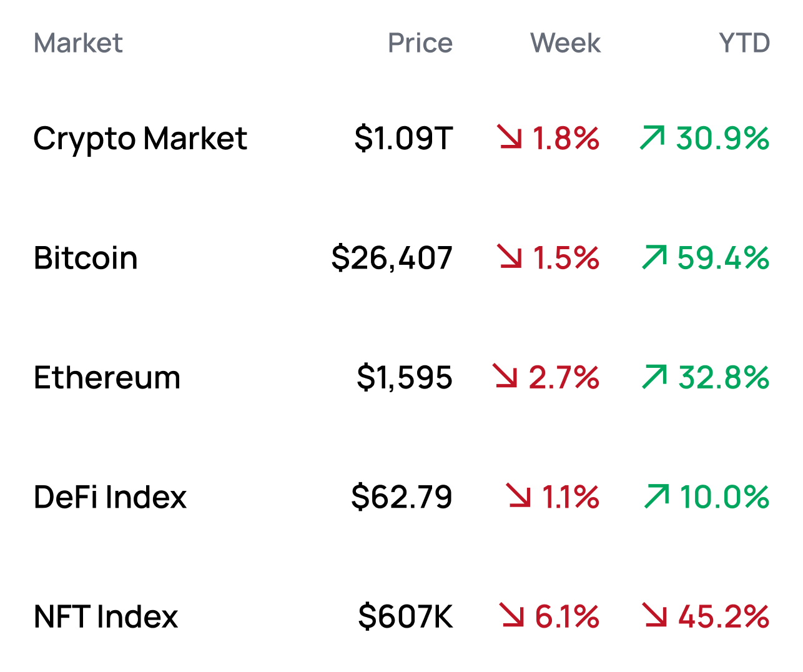Click the Bitcoin price $26,407
Viewport: 803px width, 672px height.
tap(392, 258)
